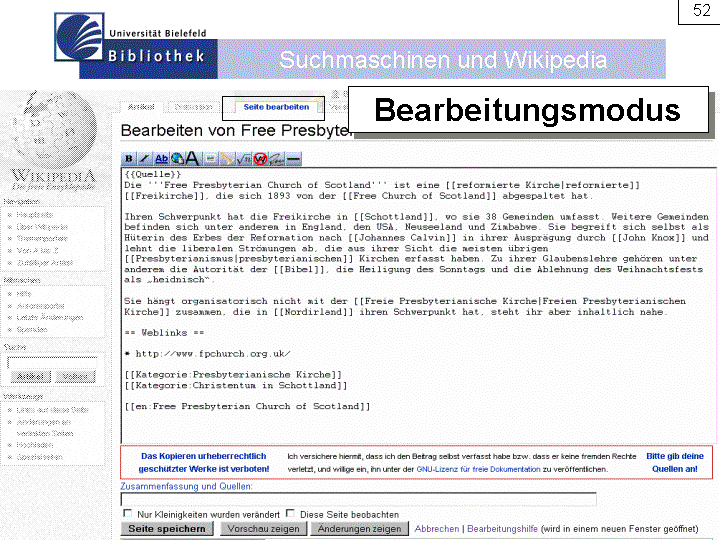Open 'Letzte Änderungen' sidebar link
This screenshot has height=540, width=720.
click(50, 317)
